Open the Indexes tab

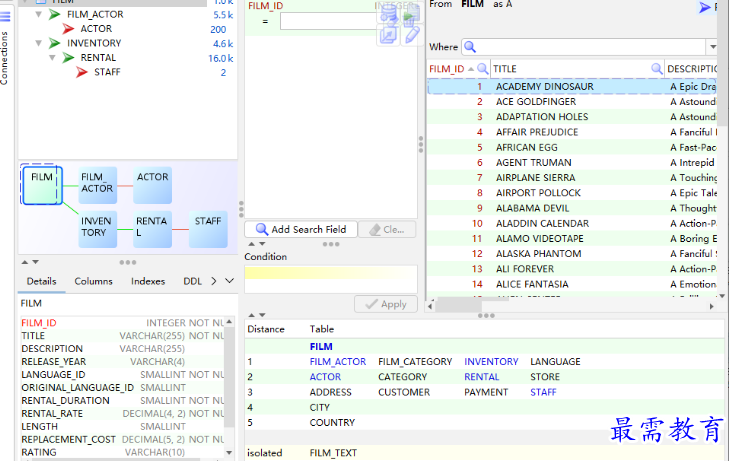tap(148, 282)
